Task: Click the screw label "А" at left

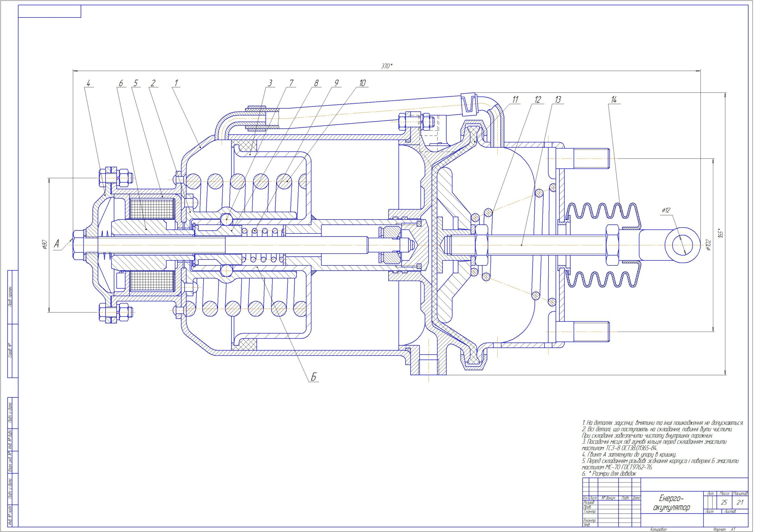Action: [x=56, y=244]
